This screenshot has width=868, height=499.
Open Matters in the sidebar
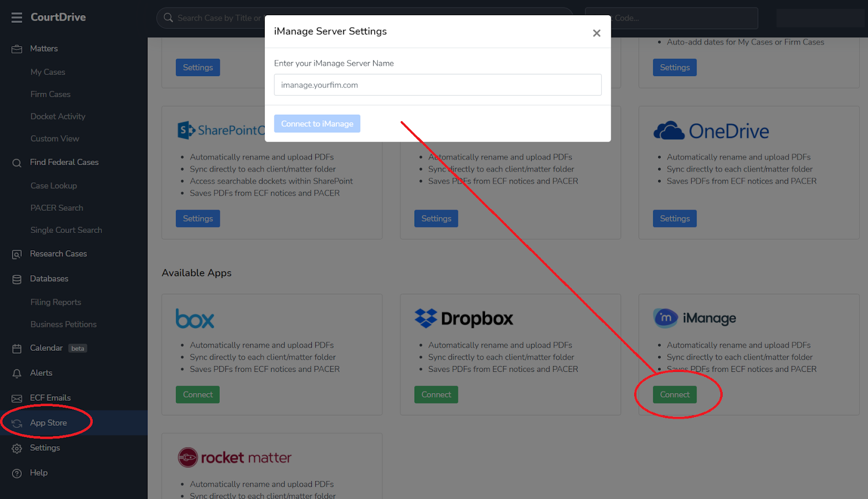coord(44,48)
